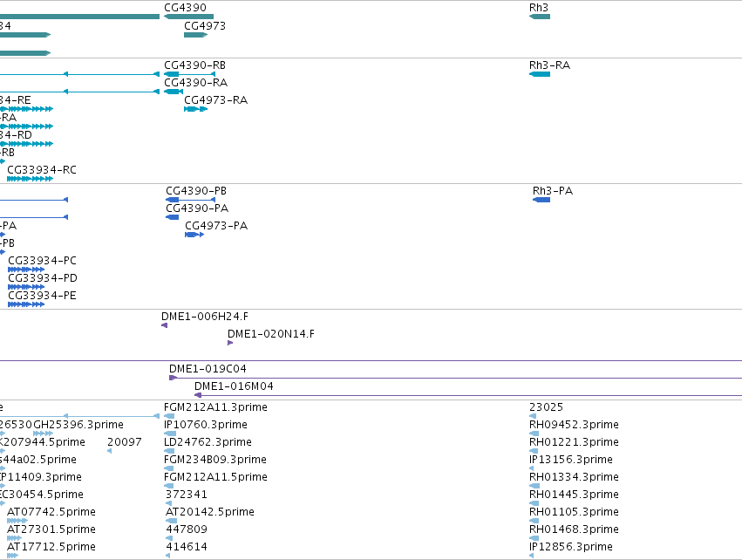Select the IP12856.3prime EST label
This screenshot has height=560, width=742.
pyautogui.click(x=571, y=547)
